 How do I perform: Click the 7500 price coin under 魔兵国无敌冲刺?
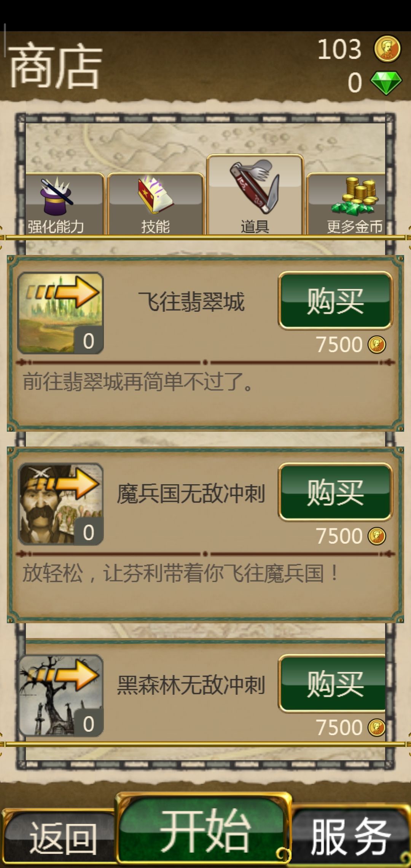point(377,536)
